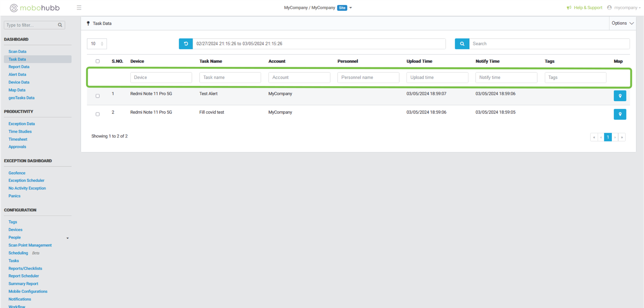Click the sidebar filter magnifier icon
Viewport: 644px width, 308px height.
[x=60, y=25]
